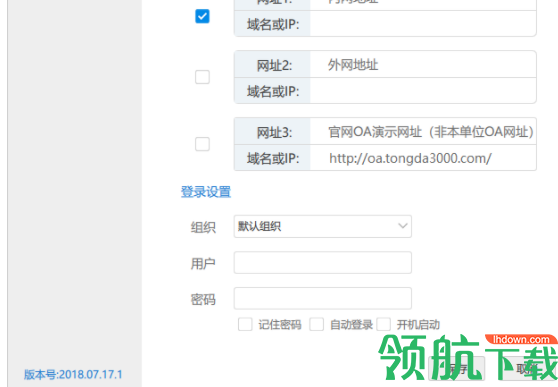Uncheck the checked 网址1 address checkbox

[202, 16]
